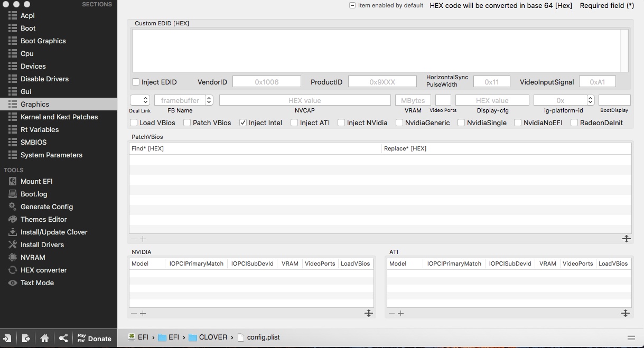Image resolution: width=644 pixels, height=348 pixels.
Task: Click the VendorID input field
Action: (266, 82)
